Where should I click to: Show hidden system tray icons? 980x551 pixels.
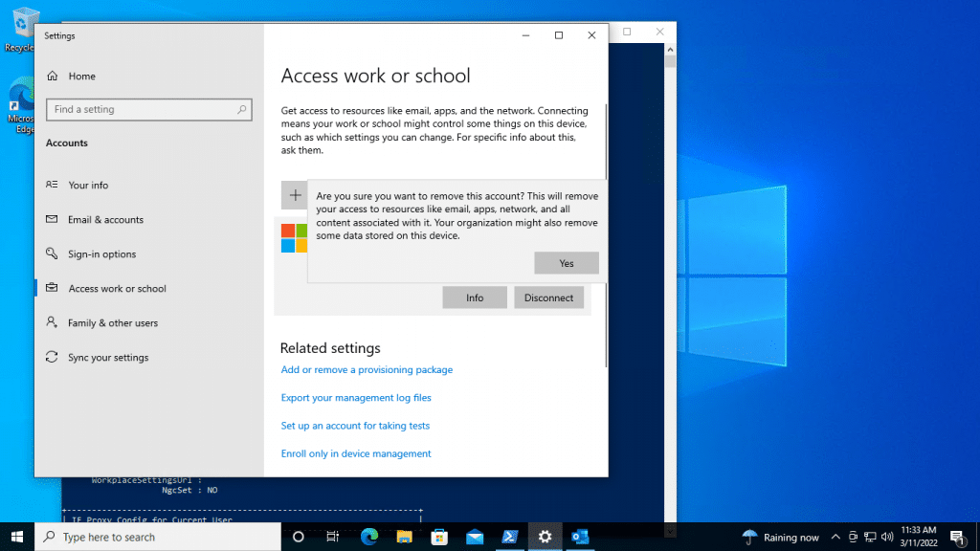pos(835,537)
